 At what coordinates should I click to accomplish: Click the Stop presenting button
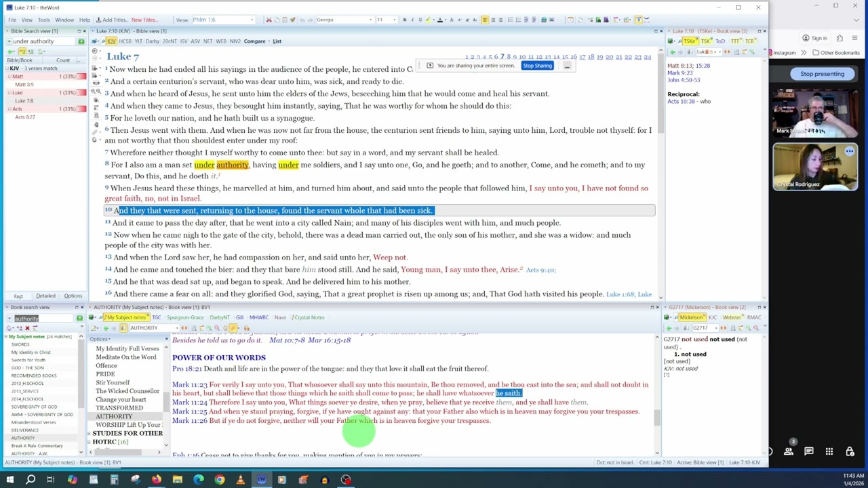click(x=822, y=74)
